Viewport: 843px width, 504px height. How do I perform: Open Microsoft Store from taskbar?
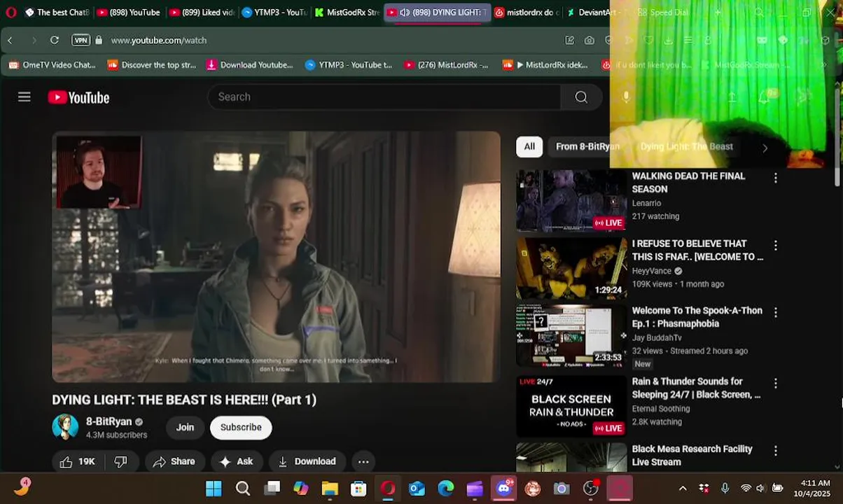pos(358,489)
